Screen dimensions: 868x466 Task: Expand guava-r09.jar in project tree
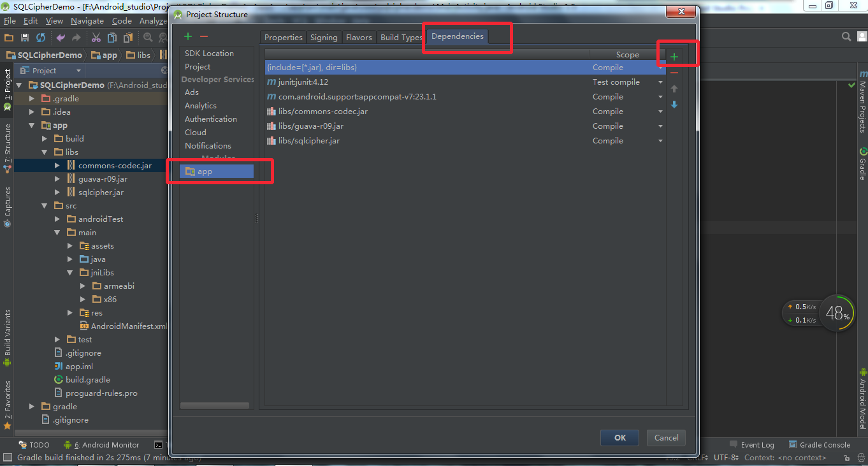click(x=57, y=179)
